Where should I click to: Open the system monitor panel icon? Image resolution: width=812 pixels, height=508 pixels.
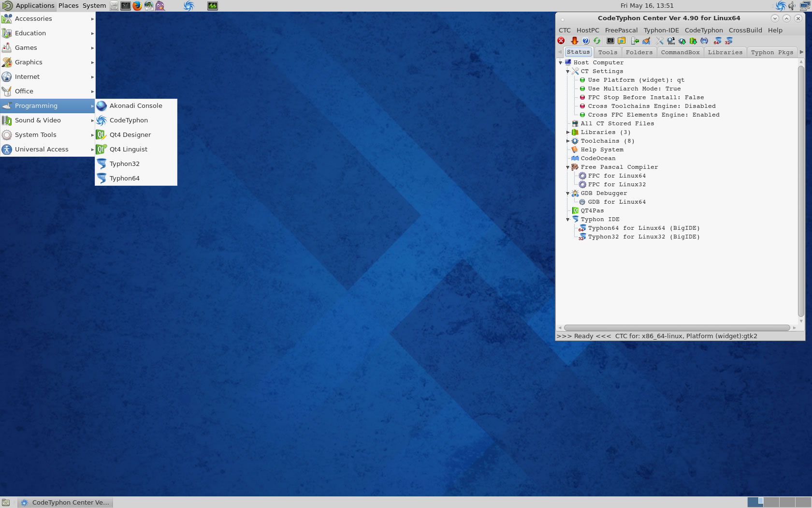pyautogui.click(x=213, y=6)
